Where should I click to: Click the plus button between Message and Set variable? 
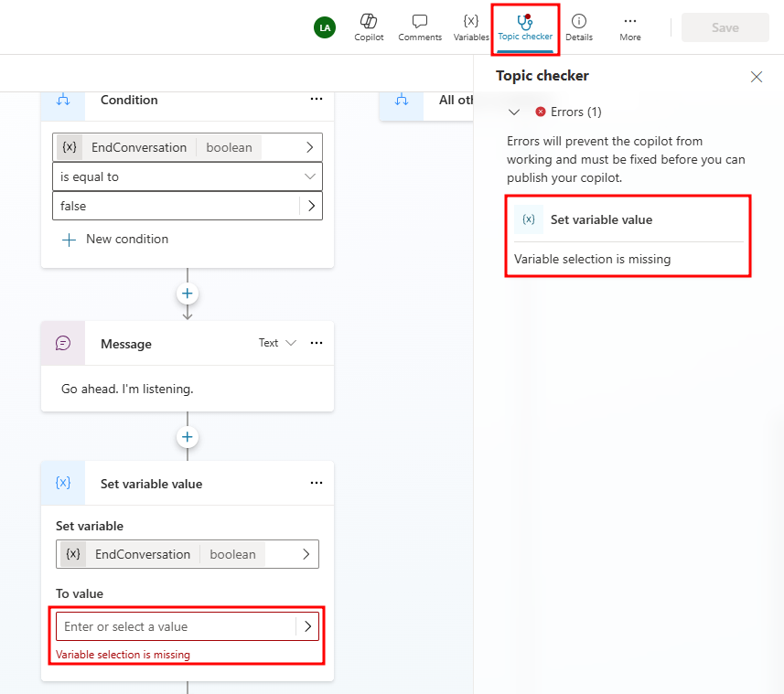tap(187, 437)
